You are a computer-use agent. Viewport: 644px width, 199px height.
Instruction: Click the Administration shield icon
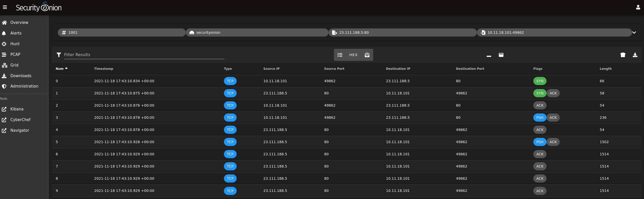click(x=4, y=86)
